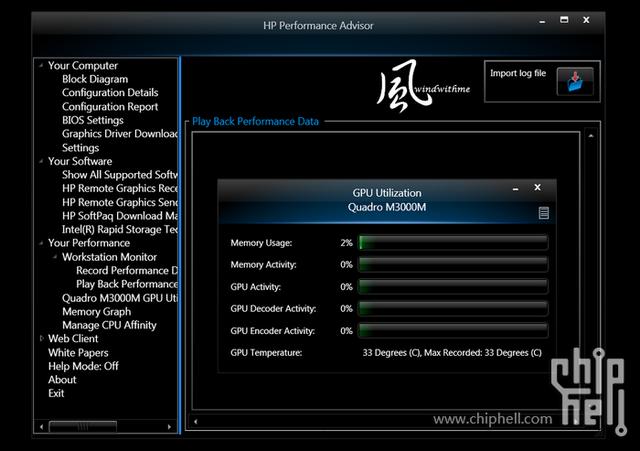640x451 pixels.
Task: Open the About item
Action: click(x=62, y=380)
